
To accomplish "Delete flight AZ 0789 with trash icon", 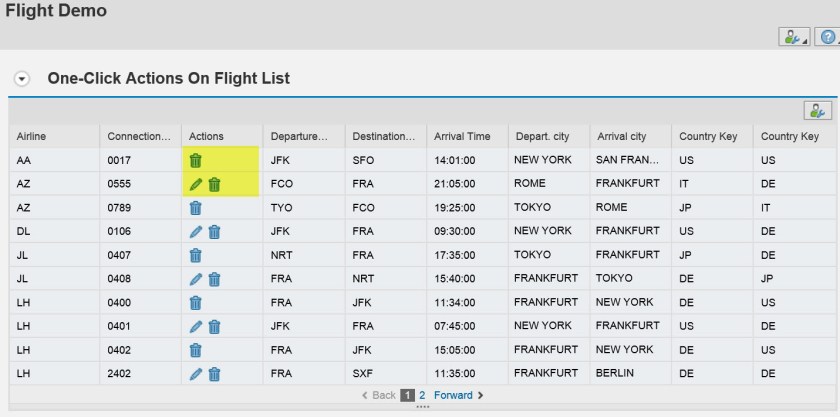I will pyautogui.click(x=196, y=208).
